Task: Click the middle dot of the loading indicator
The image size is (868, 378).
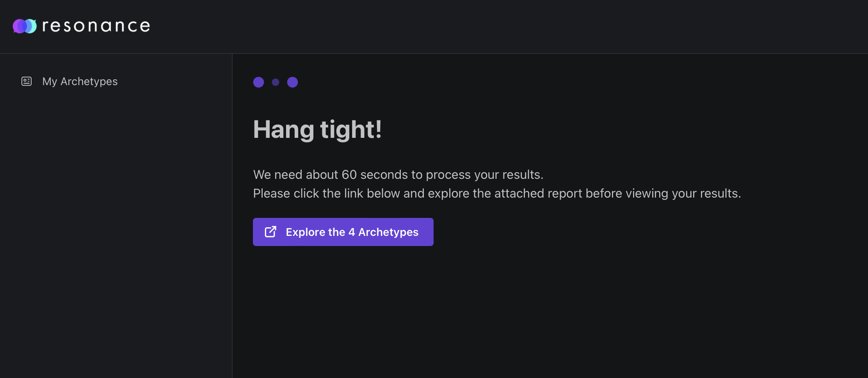Action: [x=276, y=82]
